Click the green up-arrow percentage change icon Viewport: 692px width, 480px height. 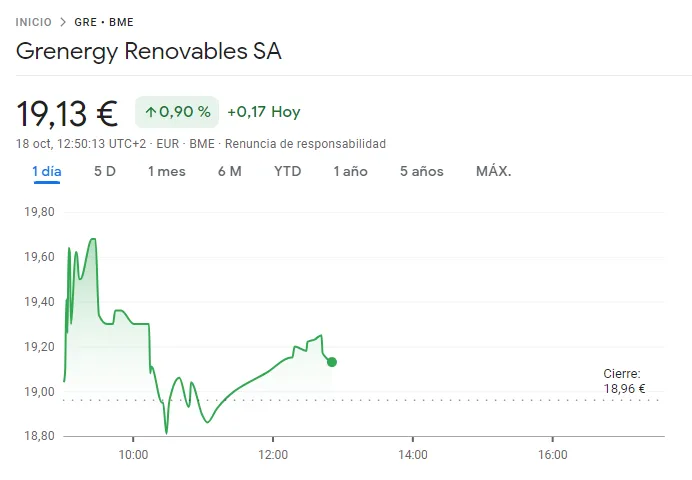[151, 112]
